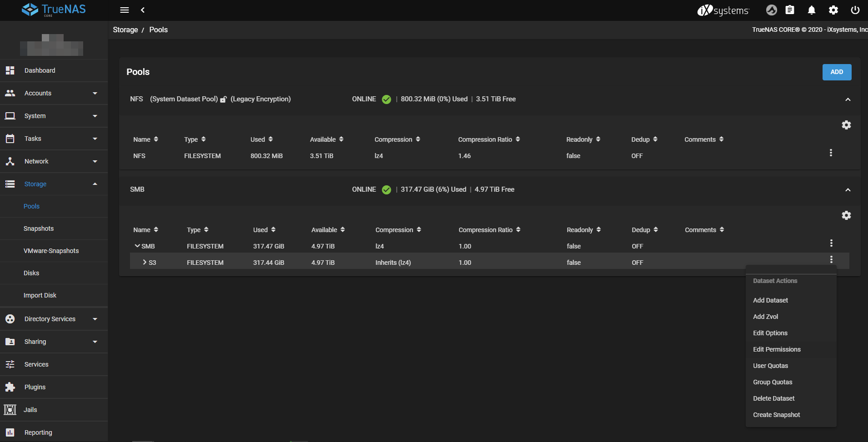Click Storage in the breadcrumb trail
The image size is (868, 442).
coord(125,30)
